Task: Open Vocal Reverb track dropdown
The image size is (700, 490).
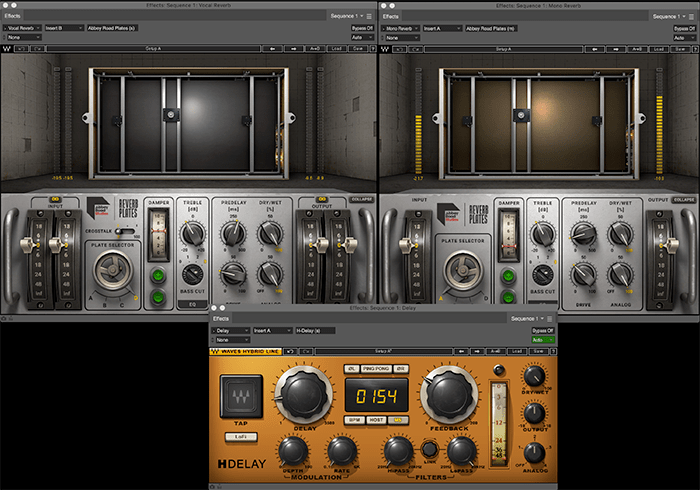Action: coord(22,28)
